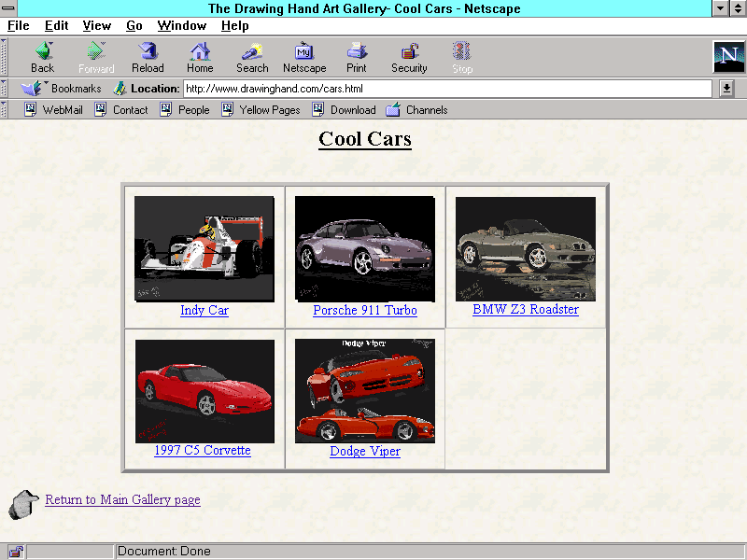The image size is (747, 560).
Task: Follow the Porsche 911 Turbo link
Action: 365,311
